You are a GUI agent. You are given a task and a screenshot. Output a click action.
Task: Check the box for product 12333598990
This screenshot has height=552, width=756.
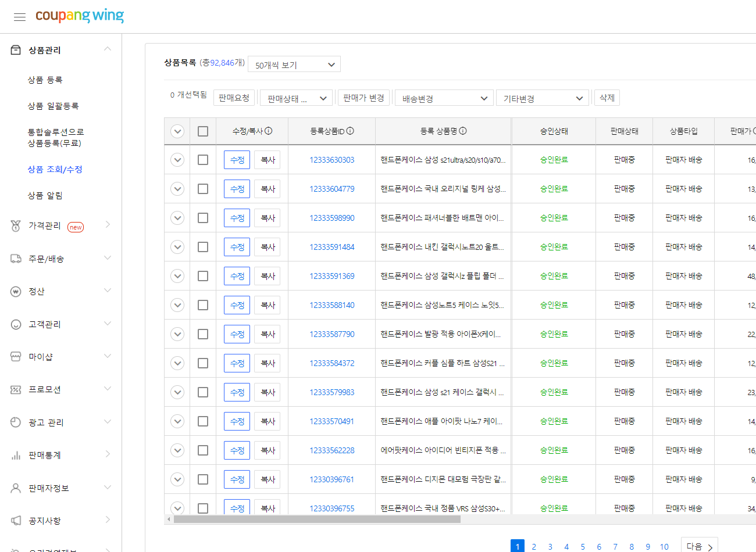tap(203, 218)
